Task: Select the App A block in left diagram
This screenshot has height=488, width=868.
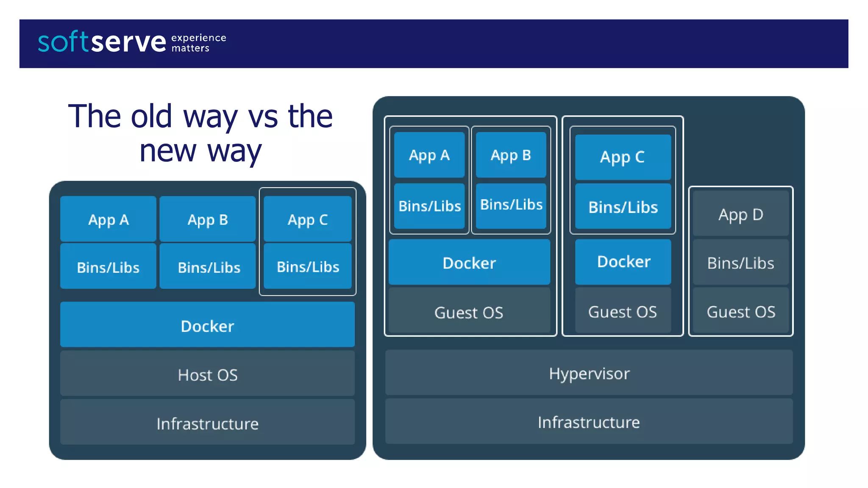Action: [x=108, y=219]
